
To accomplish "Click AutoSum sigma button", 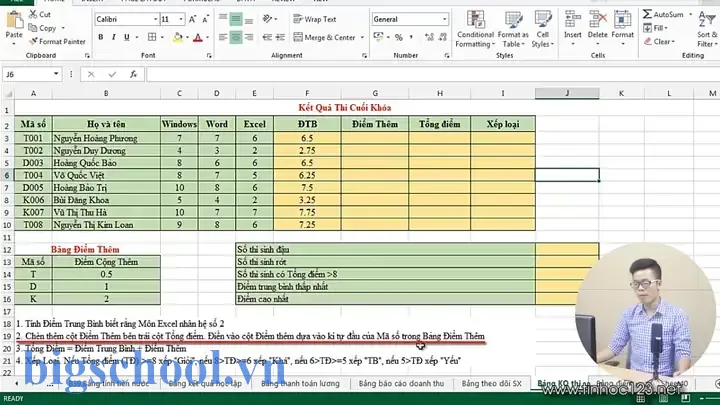I will [663, 14].
